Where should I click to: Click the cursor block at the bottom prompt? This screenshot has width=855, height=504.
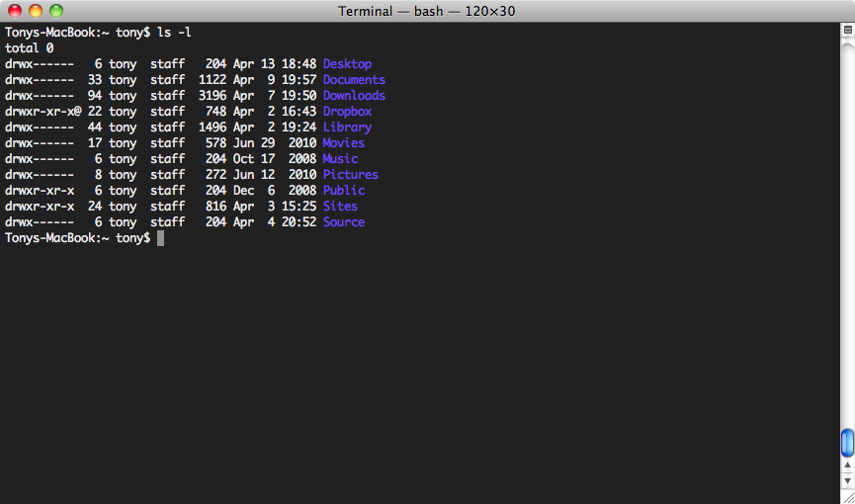(160, 238)
